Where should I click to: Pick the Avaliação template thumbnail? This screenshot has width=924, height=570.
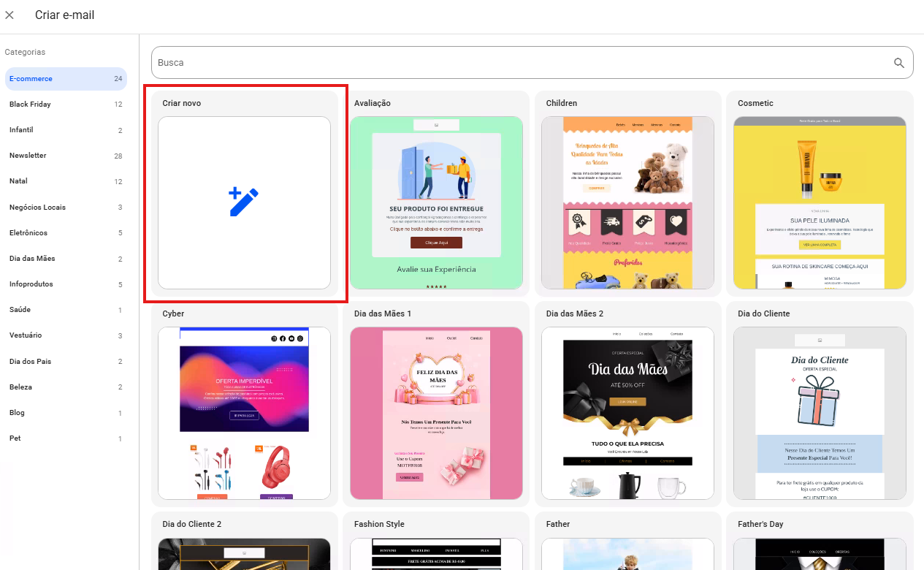tap(436, 202)
